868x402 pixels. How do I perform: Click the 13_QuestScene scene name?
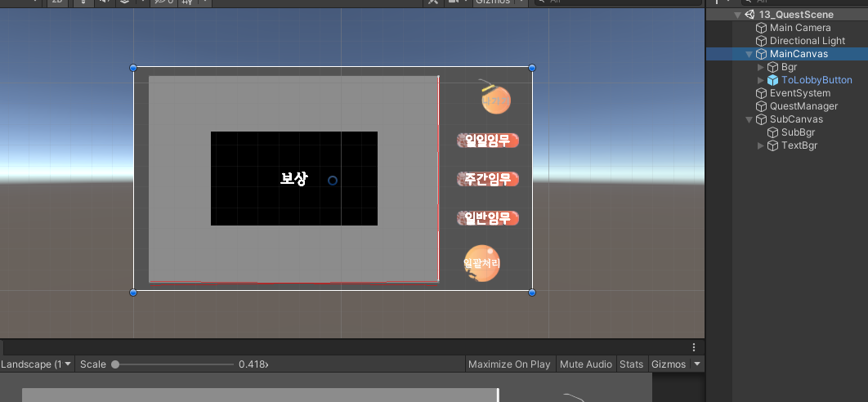tap(796, 15)
